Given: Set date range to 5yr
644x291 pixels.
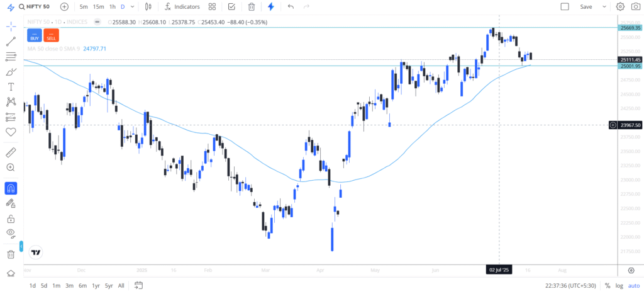Looking at the screenshot, I should 109,285.
